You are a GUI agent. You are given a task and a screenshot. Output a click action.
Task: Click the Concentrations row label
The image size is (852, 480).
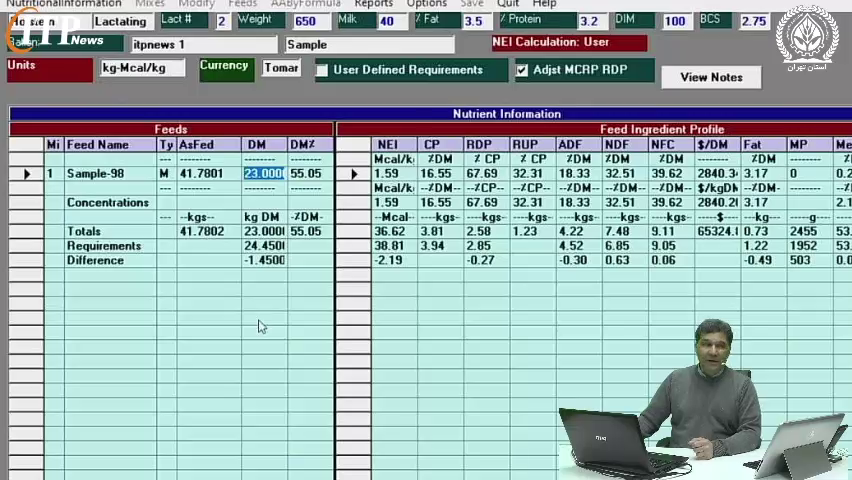coord(108,203)
